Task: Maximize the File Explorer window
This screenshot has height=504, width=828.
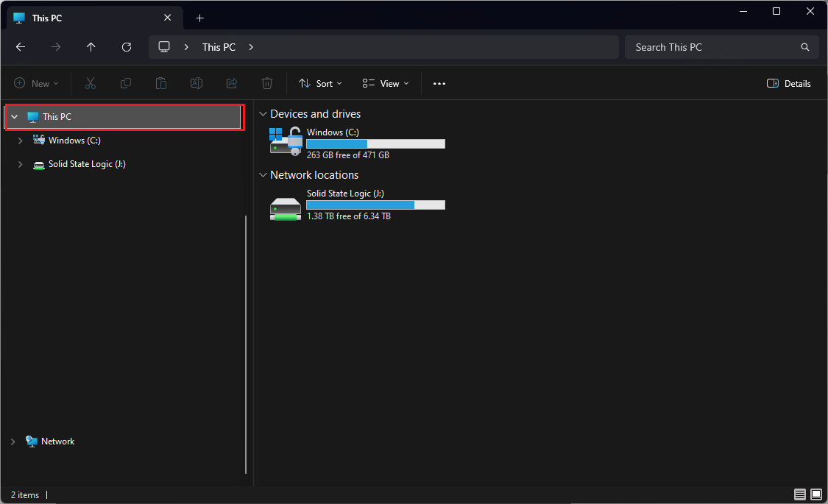Action: tap(776, 11)
